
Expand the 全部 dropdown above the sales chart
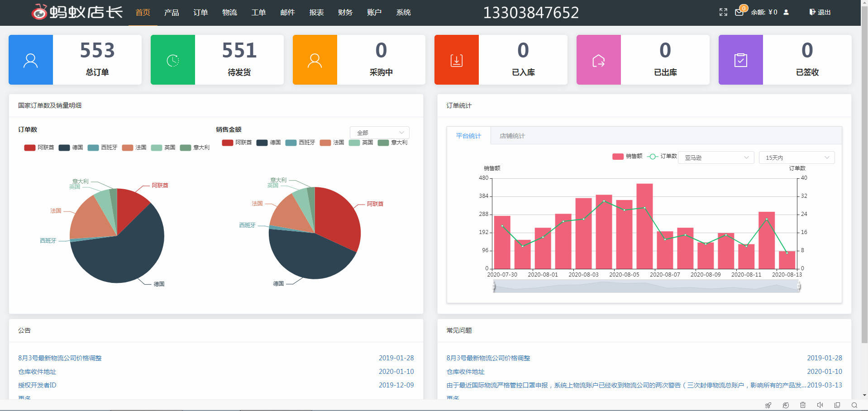coord(379,132)
